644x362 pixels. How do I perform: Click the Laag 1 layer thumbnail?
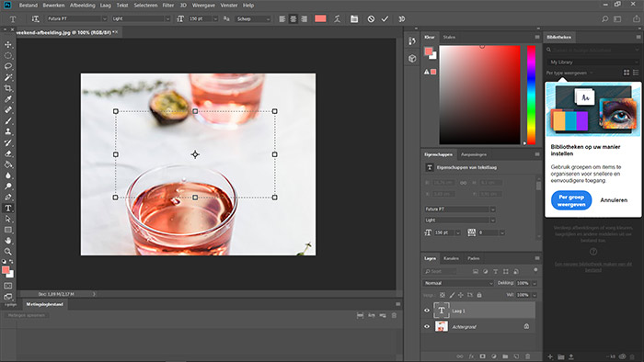tap(442, 311)
